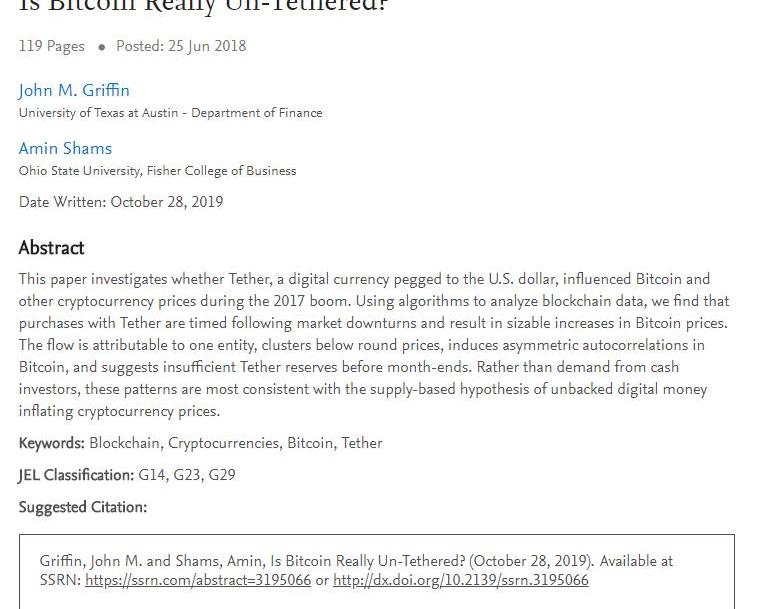771x609 pixels.
Task: Click the 'Blockchain' keyword
Action: [125, 443]
